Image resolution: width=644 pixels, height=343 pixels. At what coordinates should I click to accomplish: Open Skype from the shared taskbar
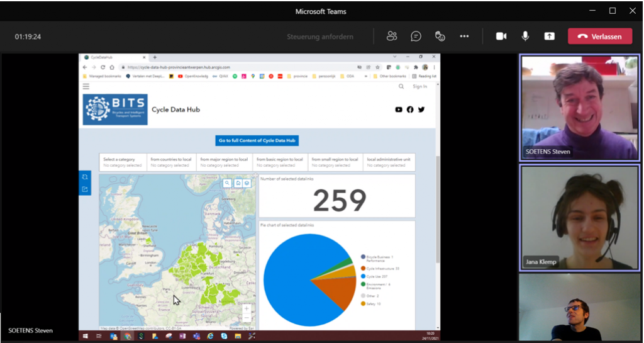coord(224,336)
